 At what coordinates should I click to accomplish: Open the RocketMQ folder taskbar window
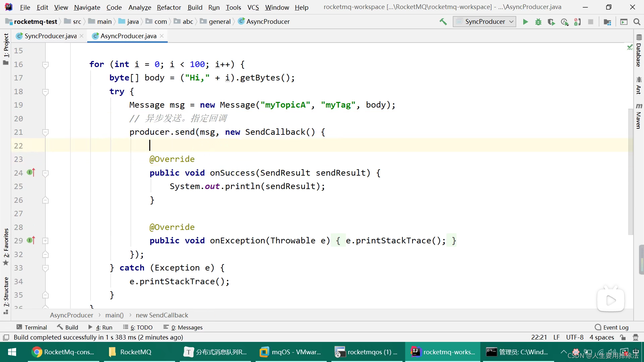click(140, 352)
